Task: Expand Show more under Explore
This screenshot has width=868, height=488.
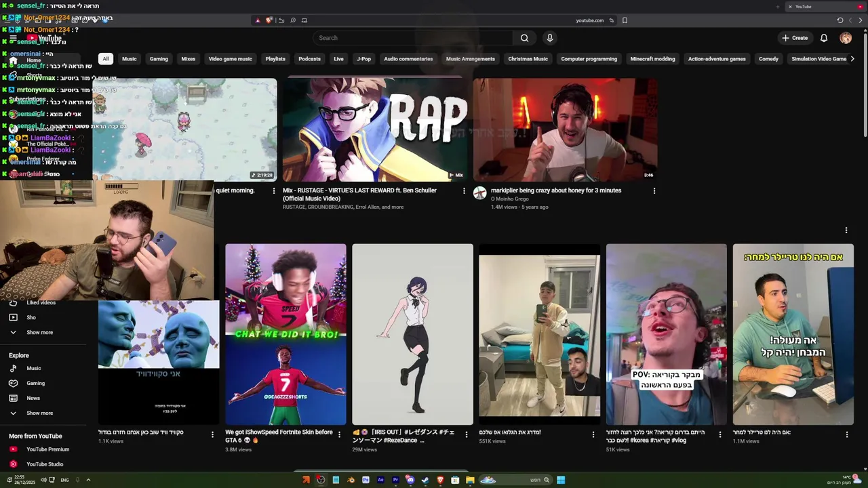Action: click(x=39, y=413)
